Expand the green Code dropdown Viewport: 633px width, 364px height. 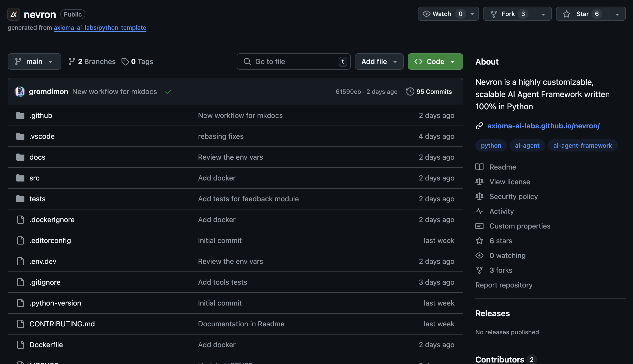pyautogui.click(x=435, y=62)
